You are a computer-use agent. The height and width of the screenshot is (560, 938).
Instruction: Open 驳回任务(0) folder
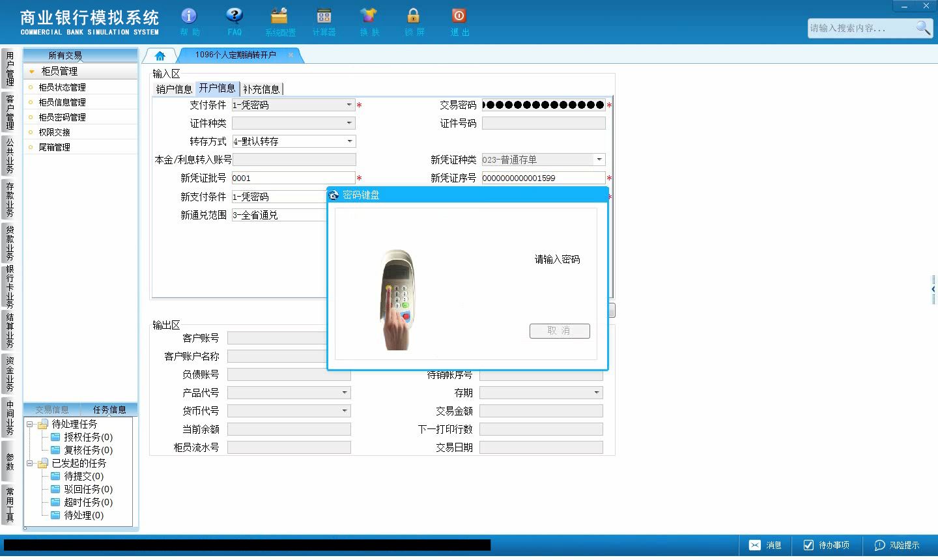(x=81, y=489)
